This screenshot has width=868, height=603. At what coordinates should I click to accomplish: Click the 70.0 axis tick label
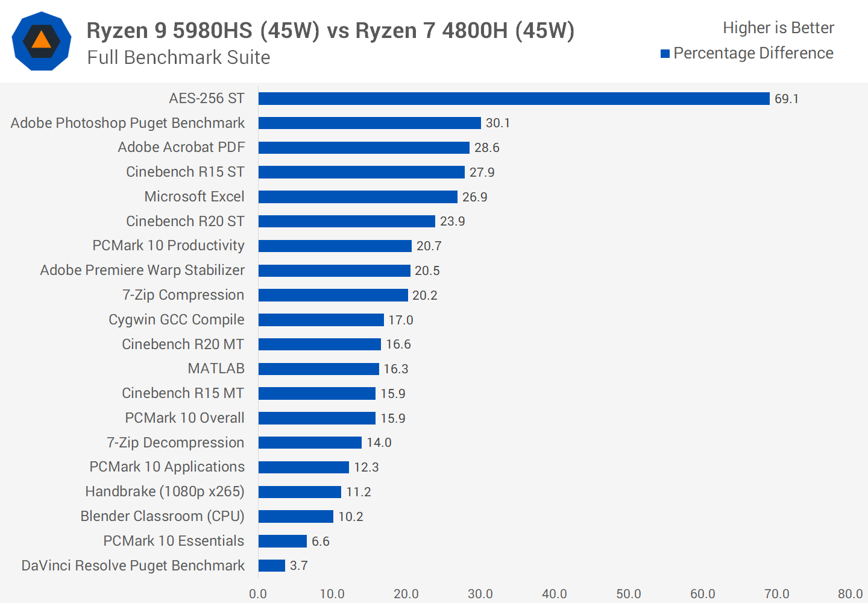[777, 594]
